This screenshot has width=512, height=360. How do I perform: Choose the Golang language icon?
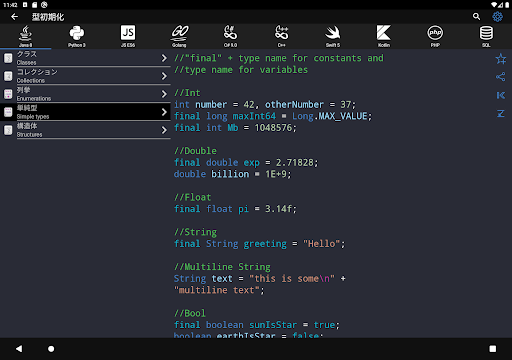(179, 36)
